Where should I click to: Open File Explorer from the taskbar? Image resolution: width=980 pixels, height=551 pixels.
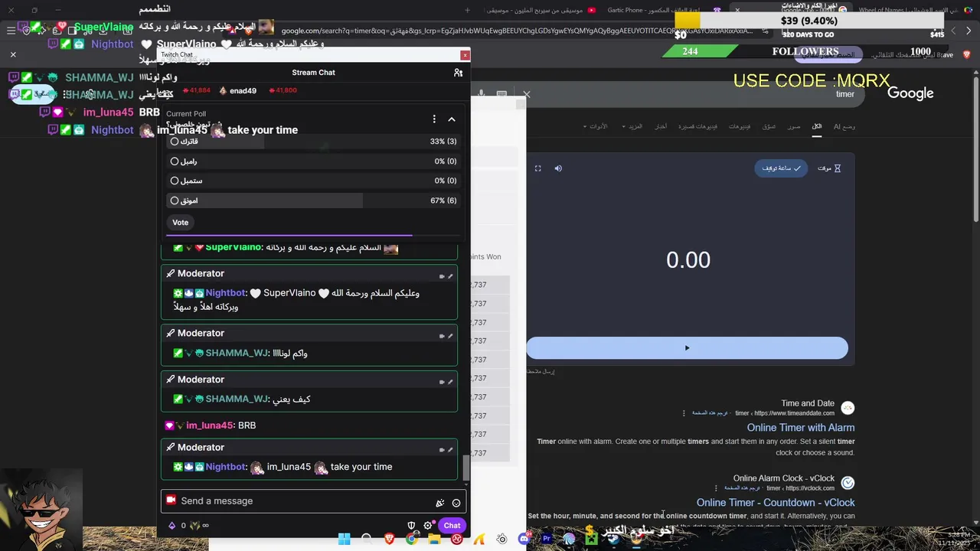[434, 539]
